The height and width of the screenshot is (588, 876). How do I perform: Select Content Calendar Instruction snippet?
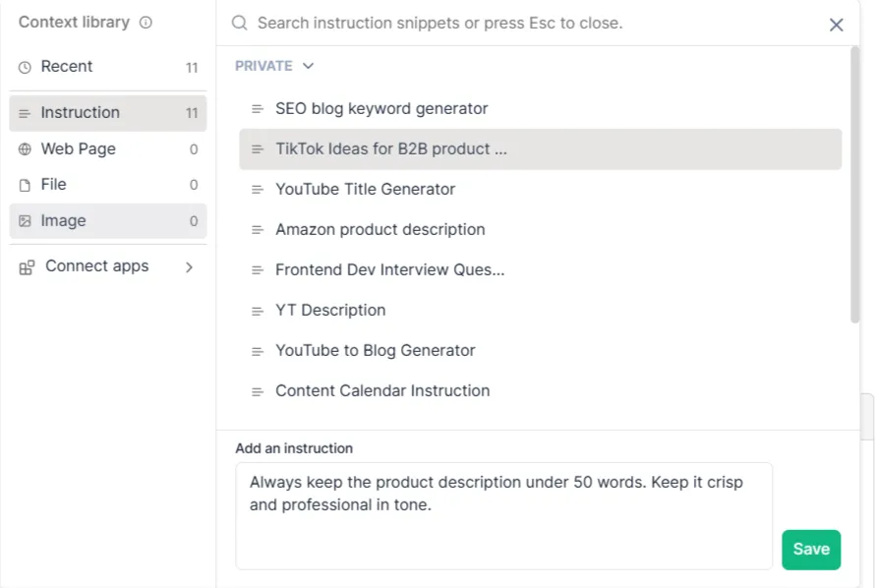(x=381, y=390)
